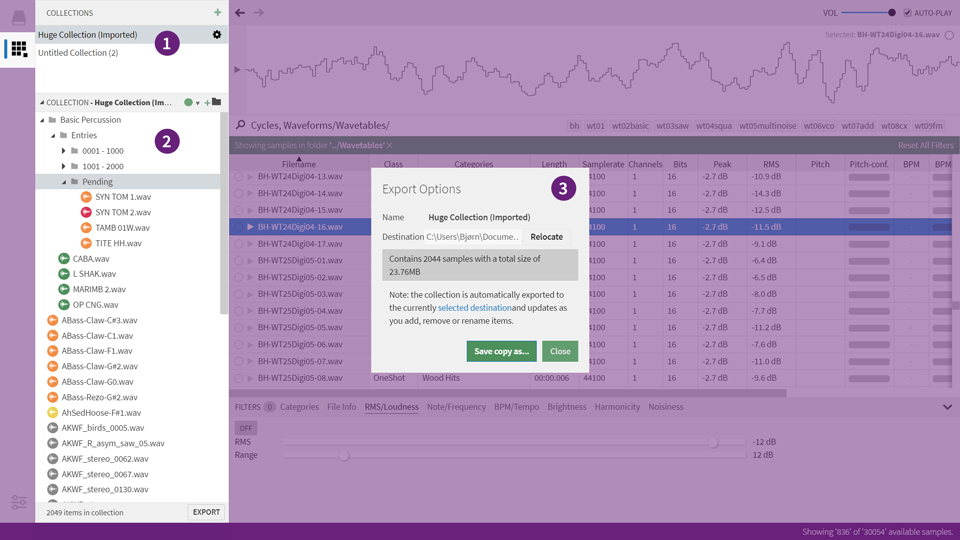Click orange waveform icon of SYN TOM 1.wav

tap(86, 197)
